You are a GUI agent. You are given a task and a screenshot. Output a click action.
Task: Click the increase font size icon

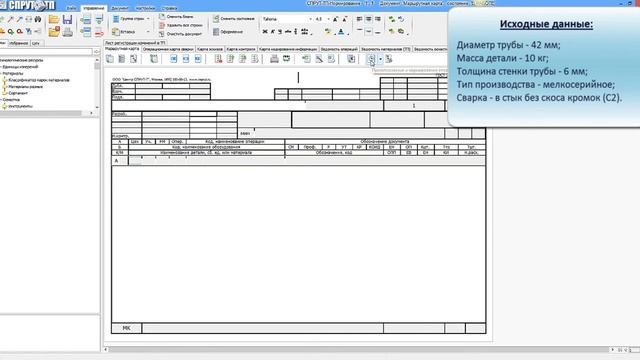click(x=336, y=19)
